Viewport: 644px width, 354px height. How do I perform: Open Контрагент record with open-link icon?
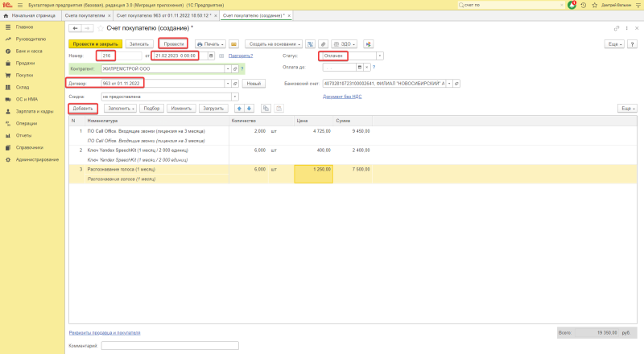[235, 69]
